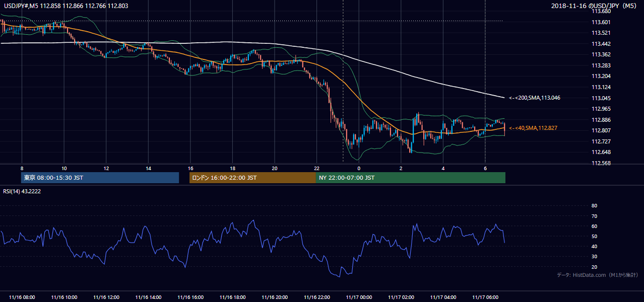Click the 11/16 16:00 date label
Viewport: 644px width, 302px height.
tap(190, 297)
